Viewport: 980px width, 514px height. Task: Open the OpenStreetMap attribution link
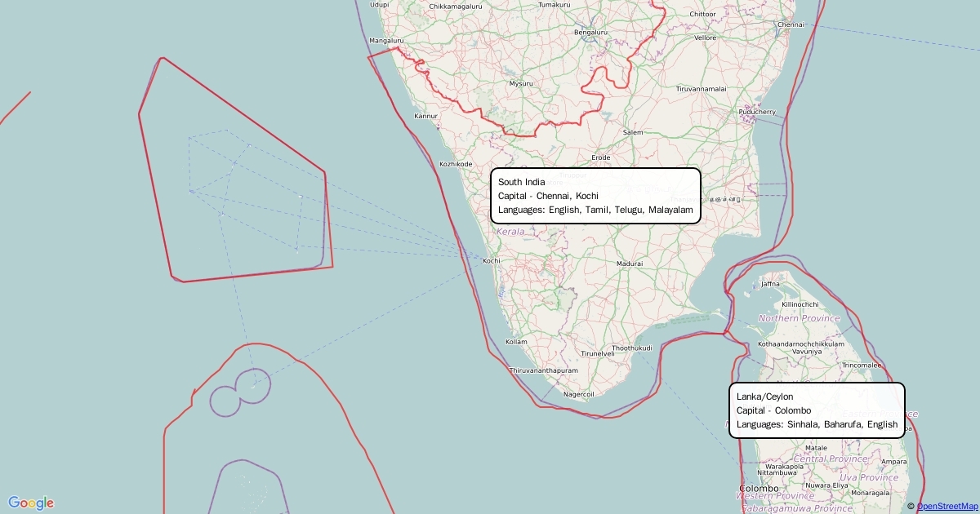pyautogui.click(x=947, y=507)
